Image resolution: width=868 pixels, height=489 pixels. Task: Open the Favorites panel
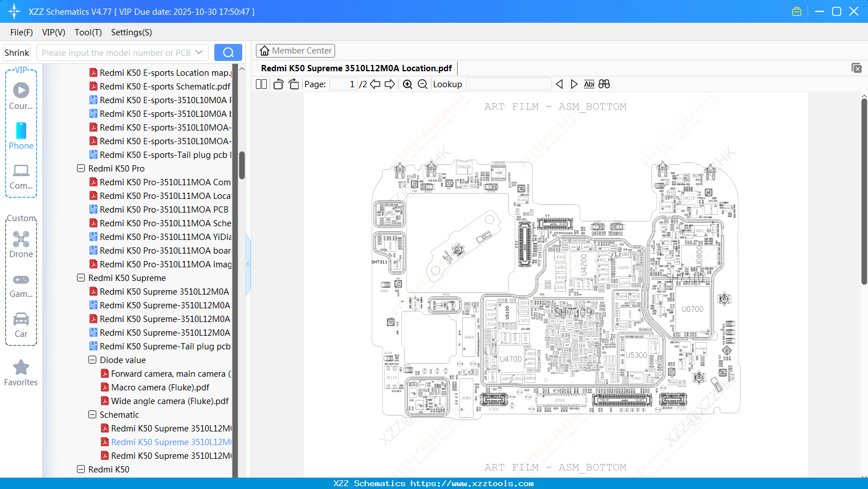point(21,373)
